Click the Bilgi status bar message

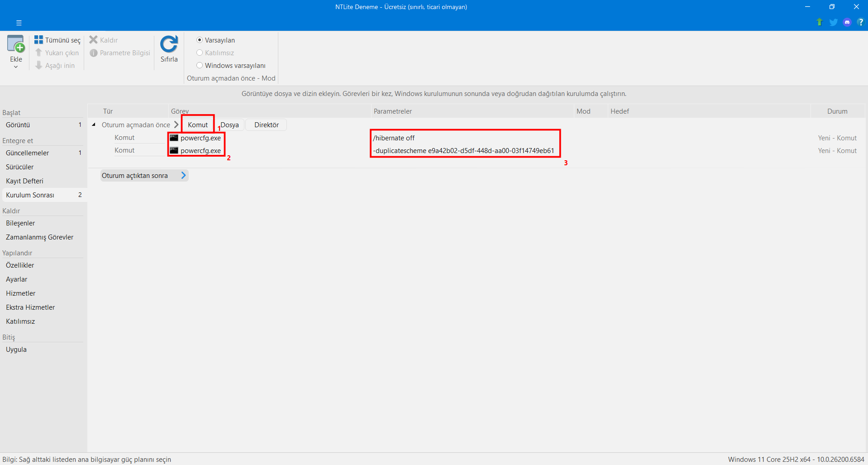87,459
